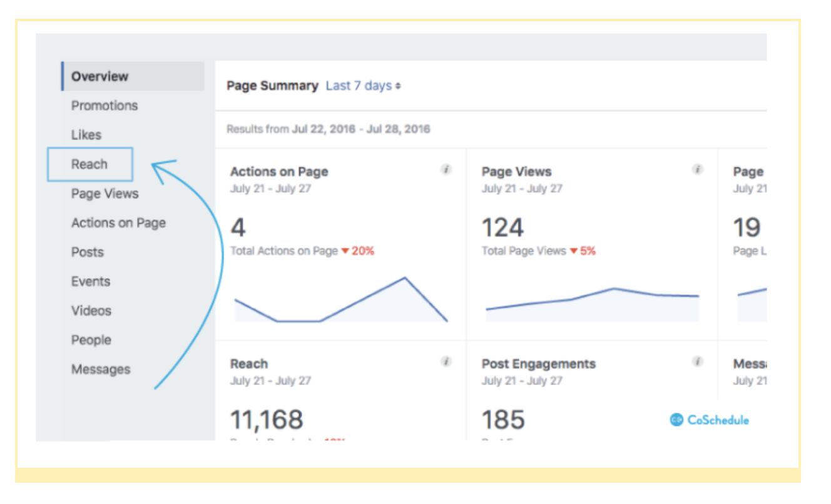Click the Page Summary heading
The width and height of the screenshot is (831, 504).
tap(272, 86)
